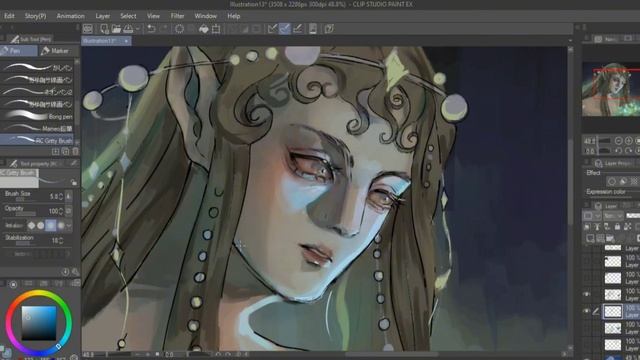Open the Edit menu
The width and height of the screenshot is (640, 360).
[9, 16]
